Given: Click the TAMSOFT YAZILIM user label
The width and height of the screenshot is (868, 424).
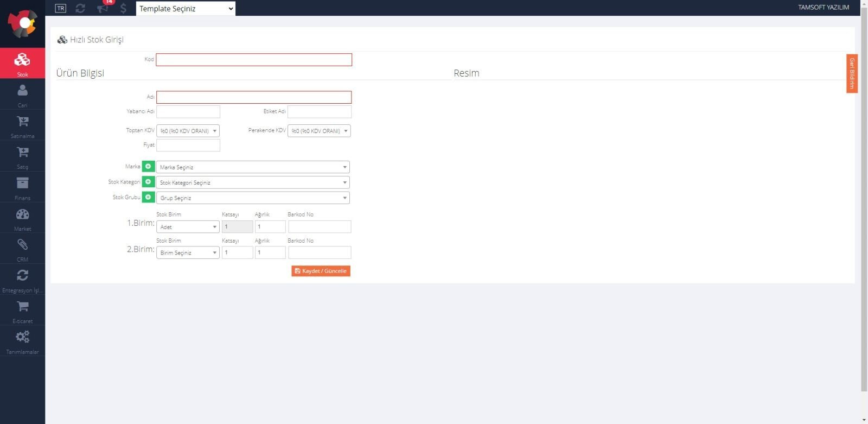Looking at the screenshot, I should 823,8.
